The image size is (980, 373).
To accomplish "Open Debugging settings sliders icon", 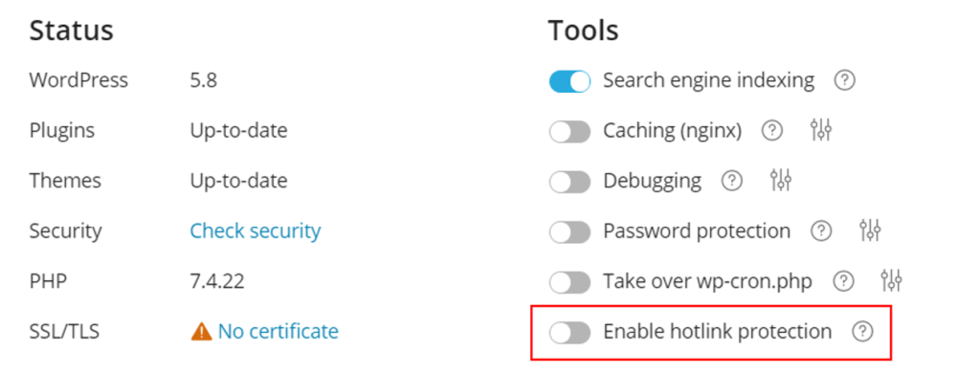I will coord(781,181).
